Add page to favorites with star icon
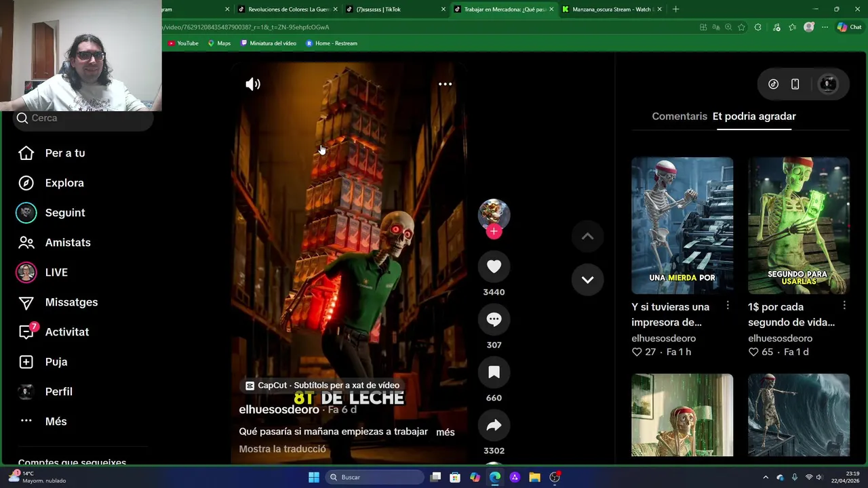The image size is (868, 488). pos(741,27)
